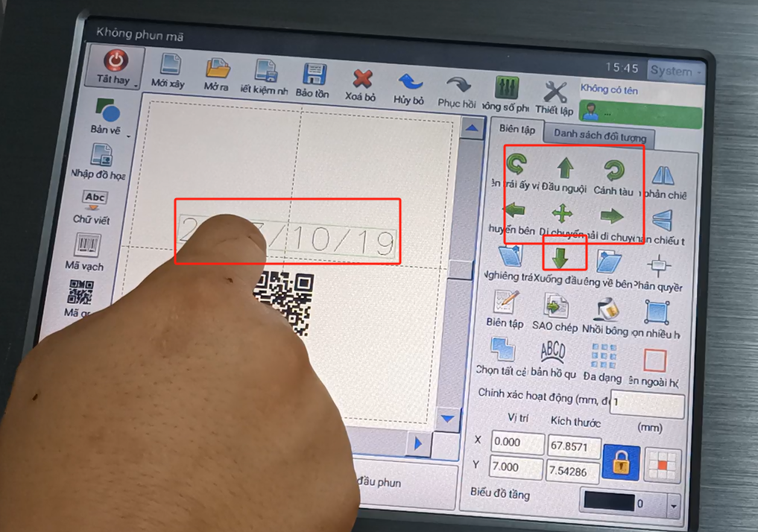Toggle the anchor point grid selector
The image size is (758, 532).
661,465
